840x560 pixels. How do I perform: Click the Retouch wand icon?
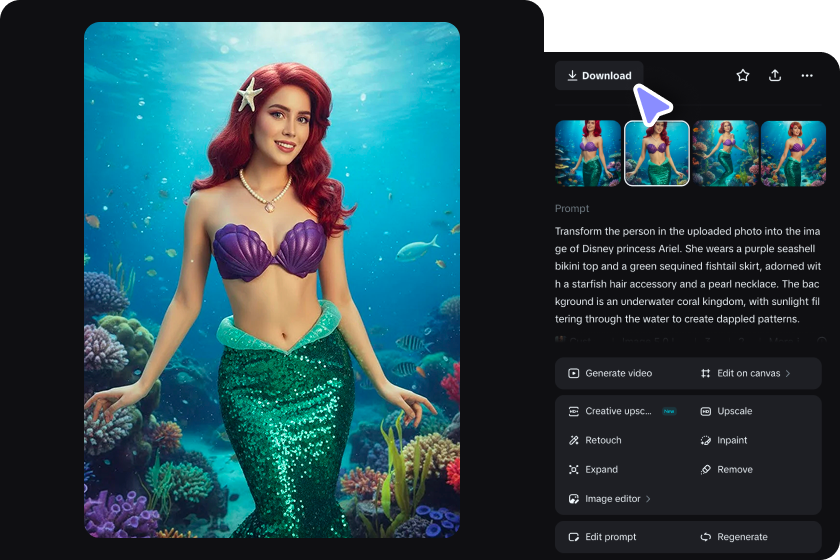coord(573,440)
